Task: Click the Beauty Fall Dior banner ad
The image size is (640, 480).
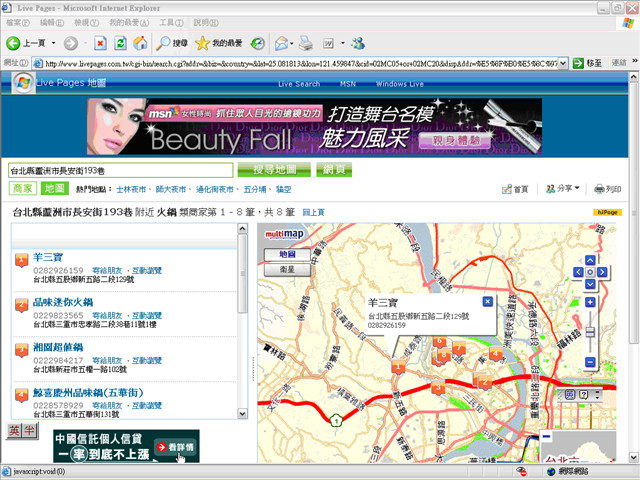Action: pyautogui.click(x=314, y=127)
